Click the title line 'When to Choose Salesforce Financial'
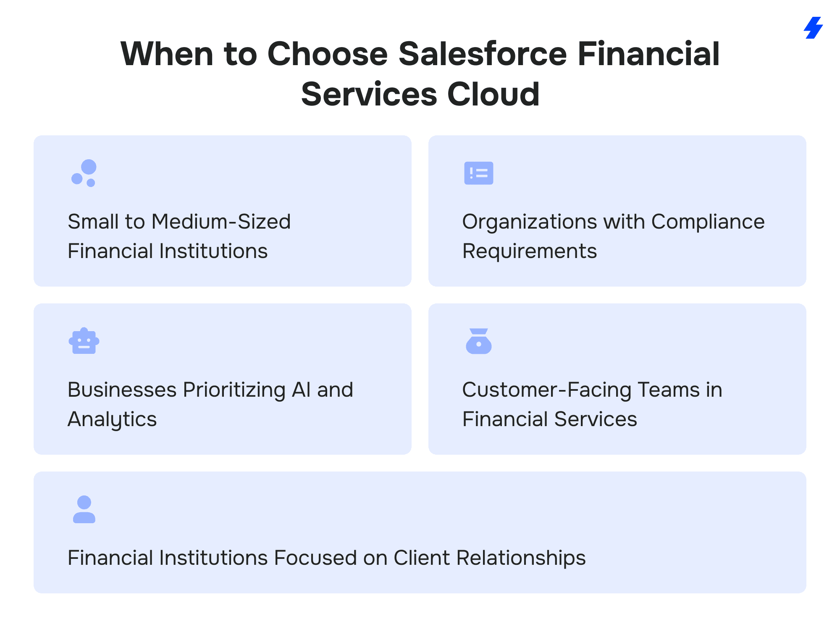The image size is (840, 627). (x=420, y=54)
